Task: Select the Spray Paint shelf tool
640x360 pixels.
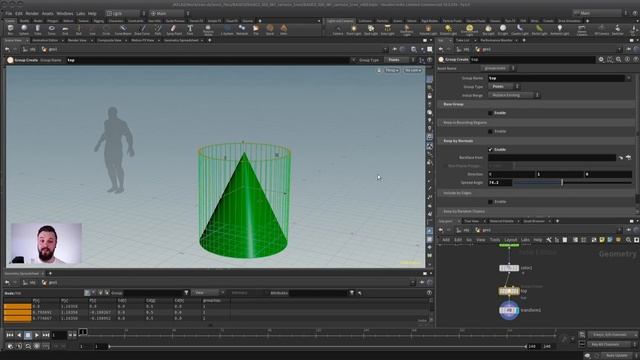Action: [174, 29]
